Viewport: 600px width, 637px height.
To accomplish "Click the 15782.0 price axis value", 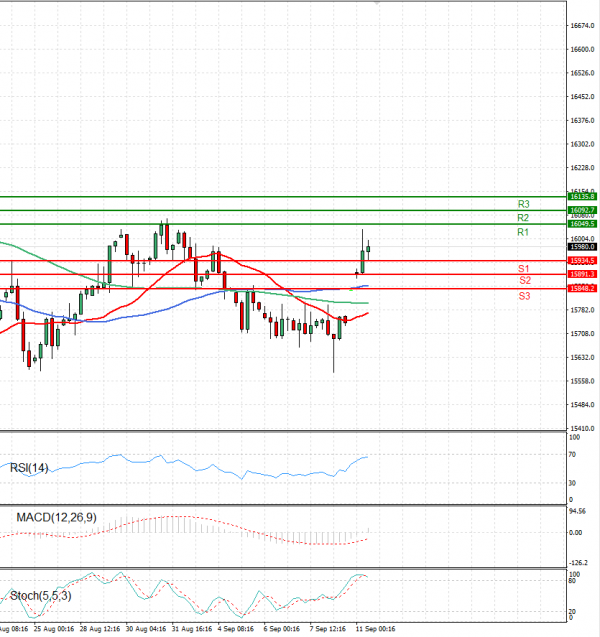I will (583, 310).
